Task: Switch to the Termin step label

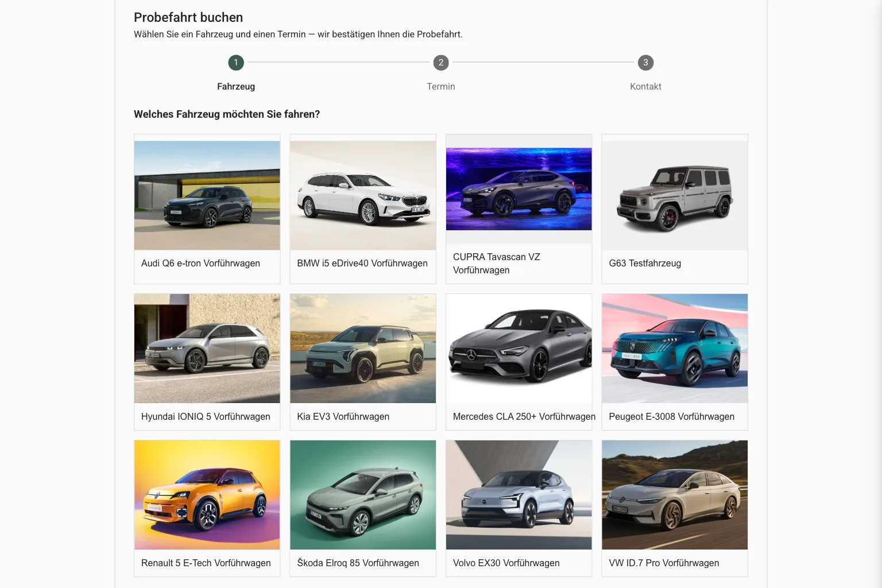Action: (x=441, y=87)
